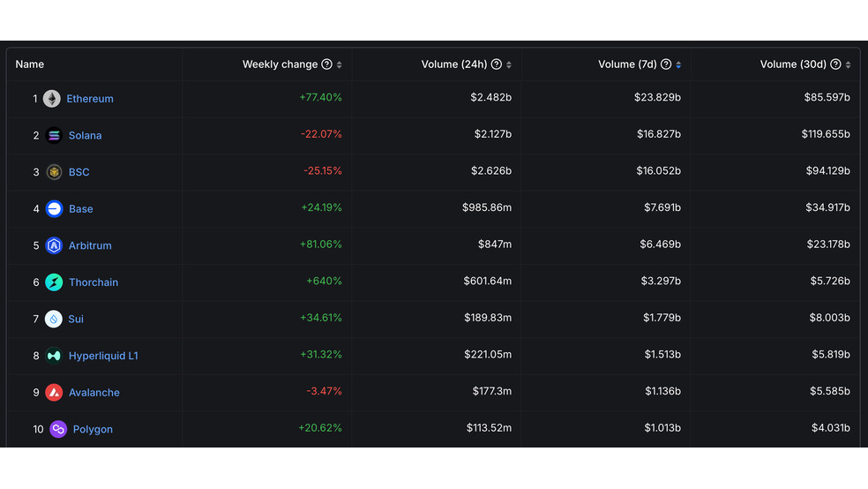
Task: Sort table by Volume (30d) arrows
Action: point(848,64)
